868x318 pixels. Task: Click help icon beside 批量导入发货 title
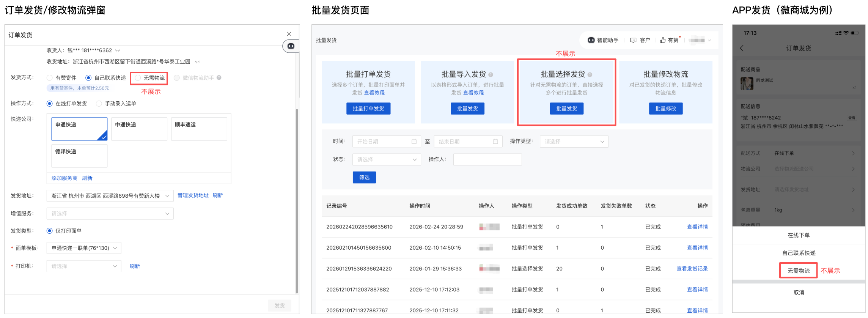pos(491,75)
